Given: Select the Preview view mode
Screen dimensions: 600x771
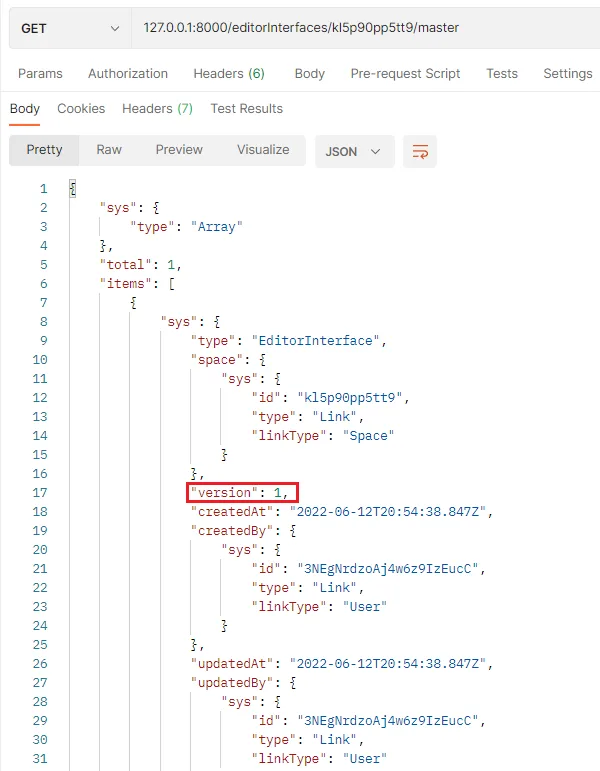Looking at the screenshot, I should point(179,150).
